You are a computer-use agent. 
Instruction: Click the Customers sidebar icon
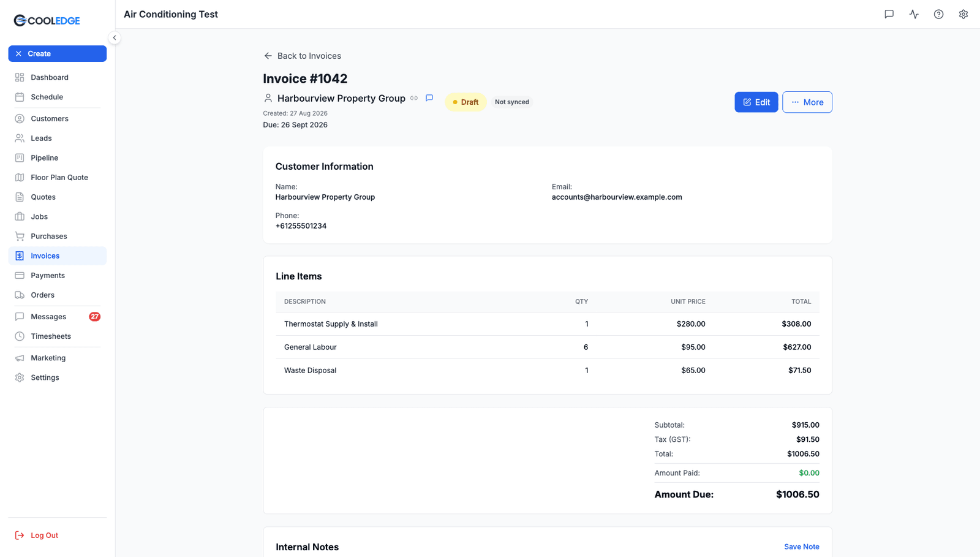click(20, 119)
